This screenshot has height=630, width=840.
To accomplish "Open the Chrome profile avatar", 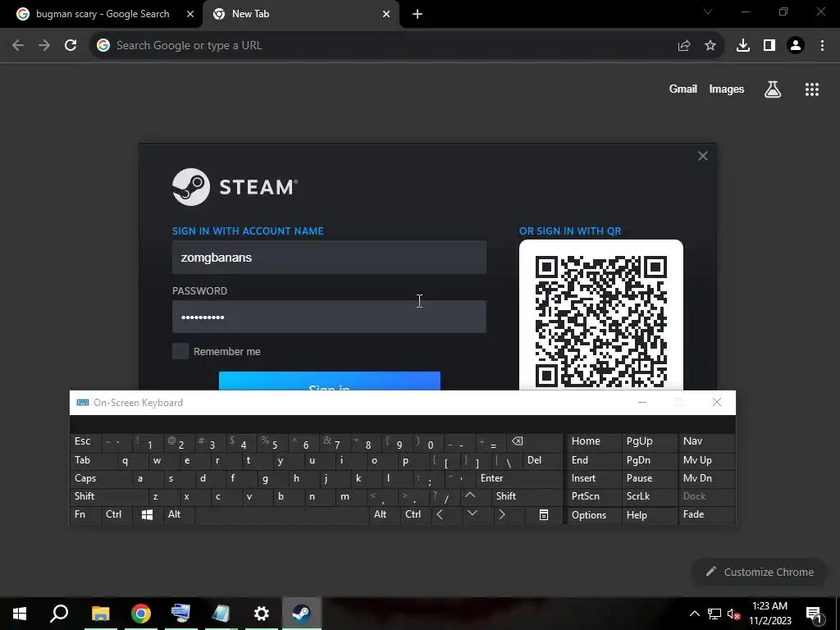I will 796,46.
